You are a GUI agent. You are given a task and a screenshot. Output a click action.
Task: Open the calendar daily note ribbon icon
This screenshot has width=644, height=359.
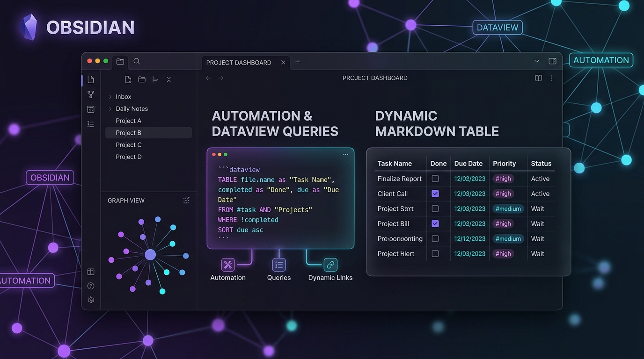click(91, 109)
